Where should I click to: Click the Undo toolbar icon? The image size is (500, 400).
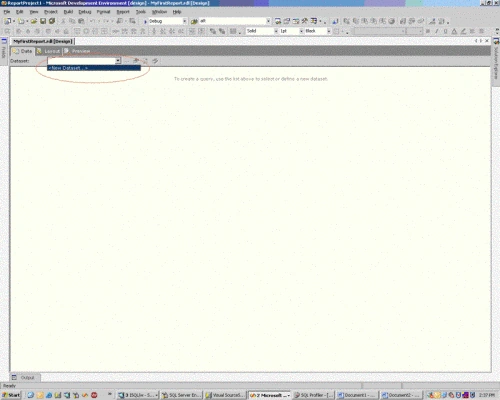click(x=92, y=21)
